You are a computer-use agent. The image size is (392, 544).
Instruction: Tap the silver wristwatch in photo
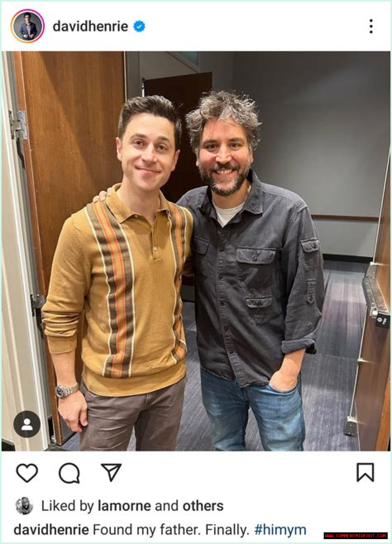point(67,391)
